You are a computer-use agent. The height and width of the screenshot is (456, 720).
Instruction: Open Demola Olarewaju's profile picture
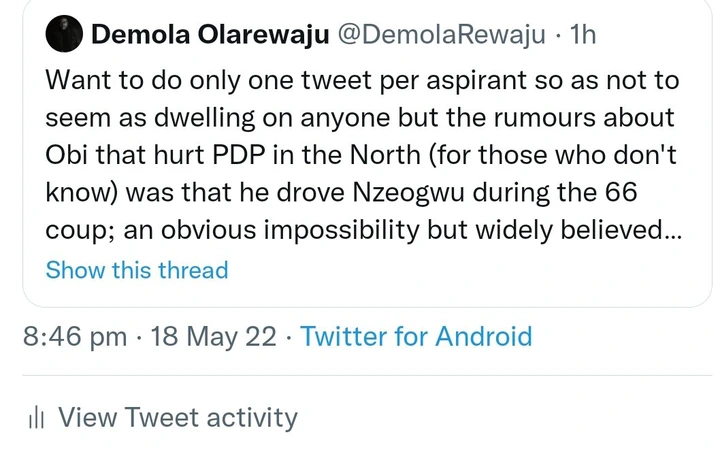pyautogui.click(x=63, y=36)
